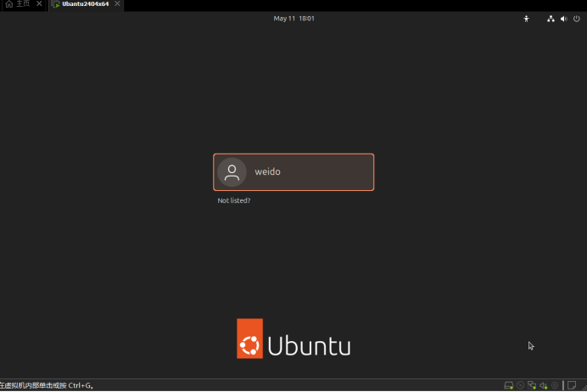Close the 主页 home tab
The image size is (587, 392).
tap(39, 3)
